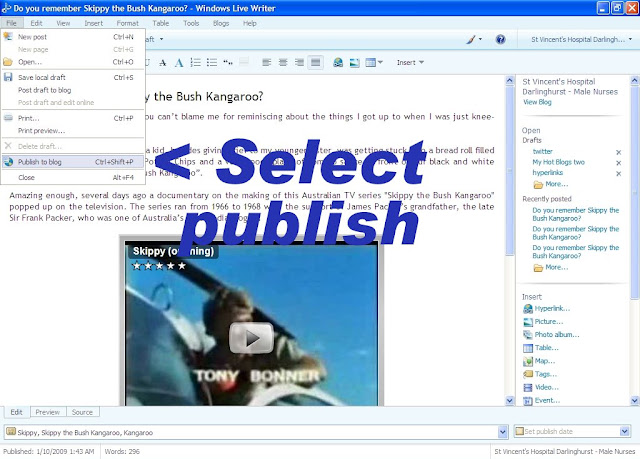Center align text in toolbar

click(283, 62)
